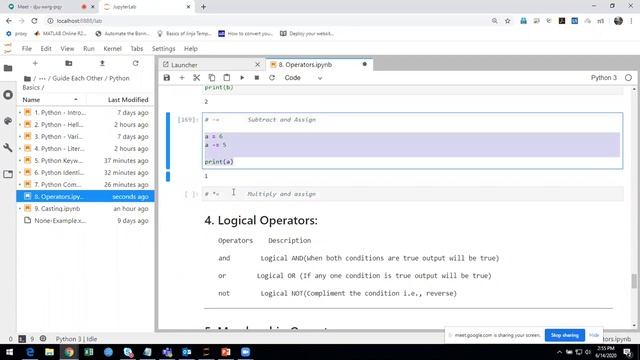Open 3. Python - Vari... notebook file
The height and width of the screenshot is (360, 640).
85,136
